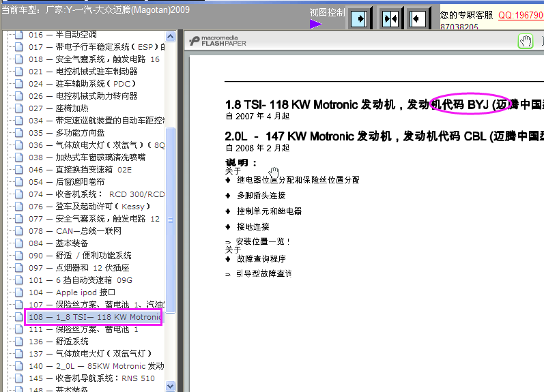Open item 104 Apple ipod 接口
The width and height of the screenshot is (544, 392).
click(x=72, y=292)
